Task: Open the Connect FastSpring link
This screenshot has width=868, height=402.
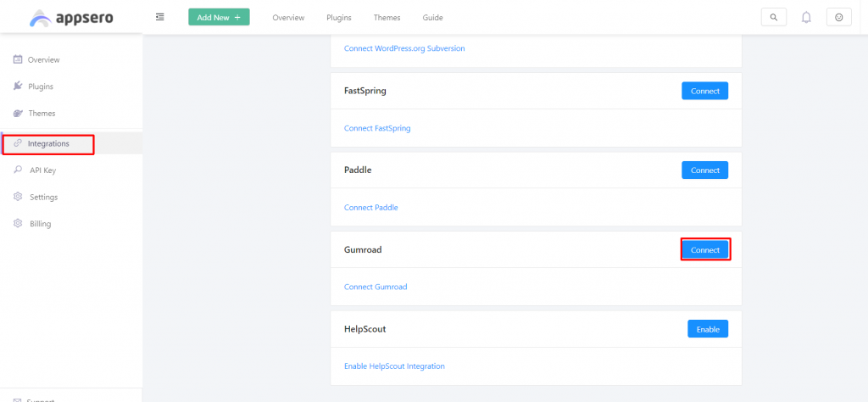Action: (x=377, y=128)
